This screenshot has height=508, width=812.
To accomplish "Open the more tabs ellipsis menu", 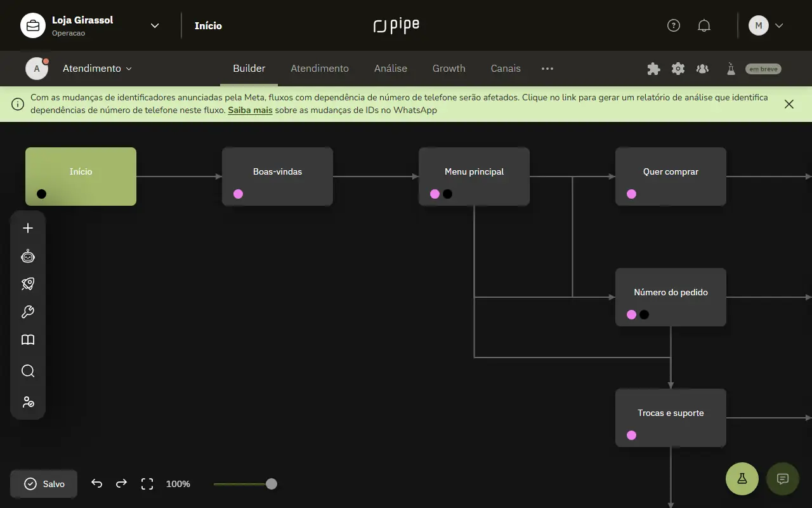I will click(547, 69).
